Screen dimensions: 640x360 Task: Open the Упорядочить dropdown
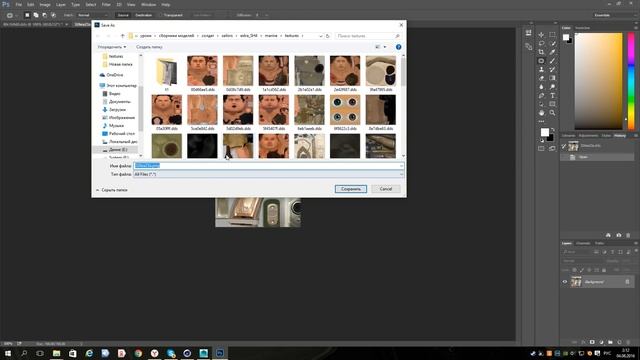pyautogui.click(x=111, y=47)
